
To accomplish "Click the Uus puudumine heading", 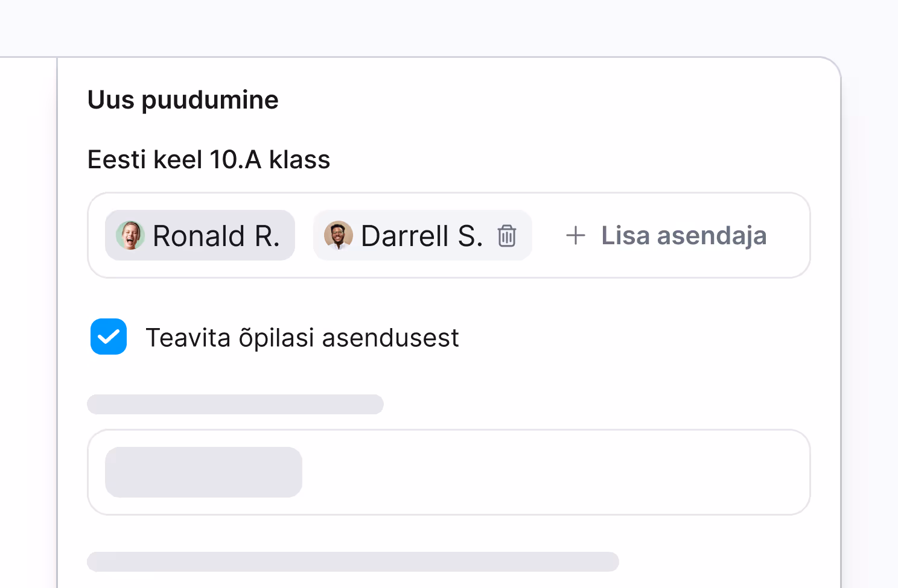I will pos(183,100).
